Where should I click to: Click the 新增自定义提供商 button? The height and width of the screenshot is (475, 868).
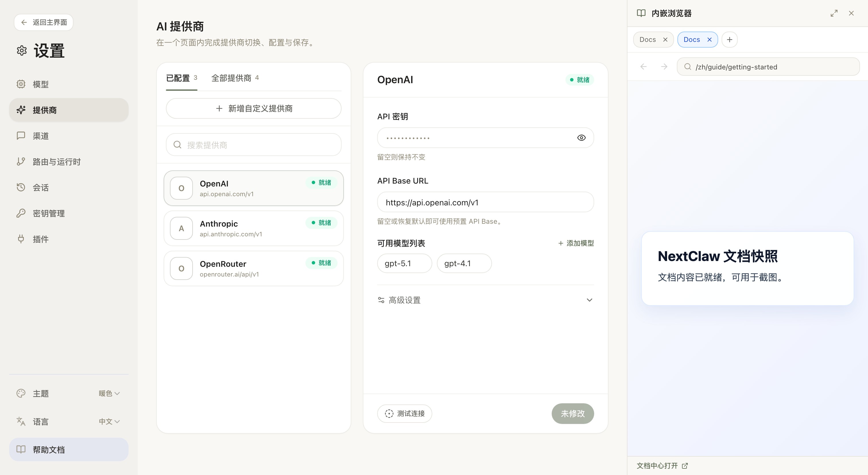(x=253, y=108)
